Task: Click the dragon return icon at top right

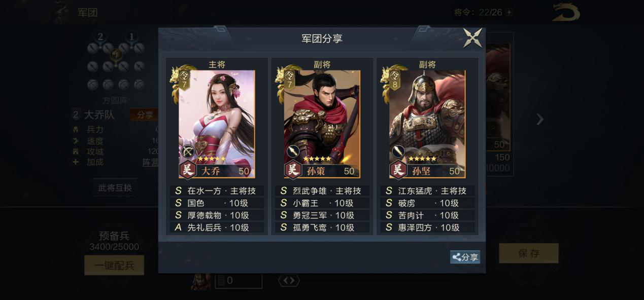Action: [x=566, y=13]
